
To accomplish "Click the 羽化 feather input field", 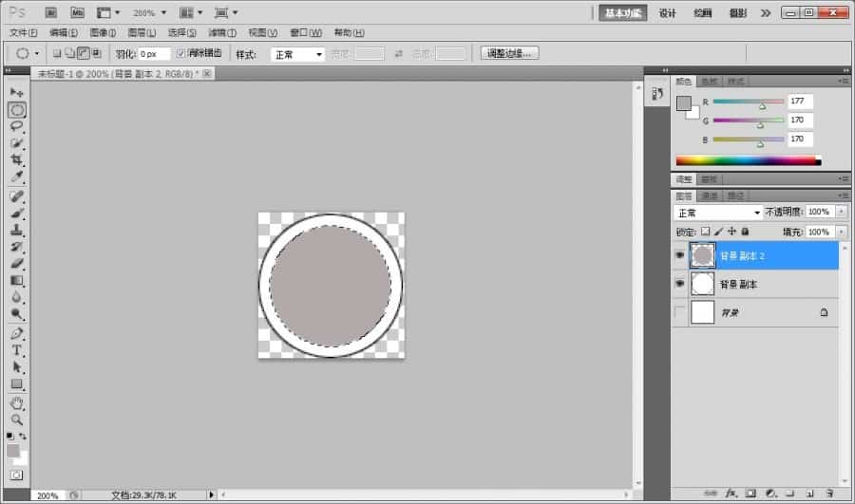I will coord(154,54).
